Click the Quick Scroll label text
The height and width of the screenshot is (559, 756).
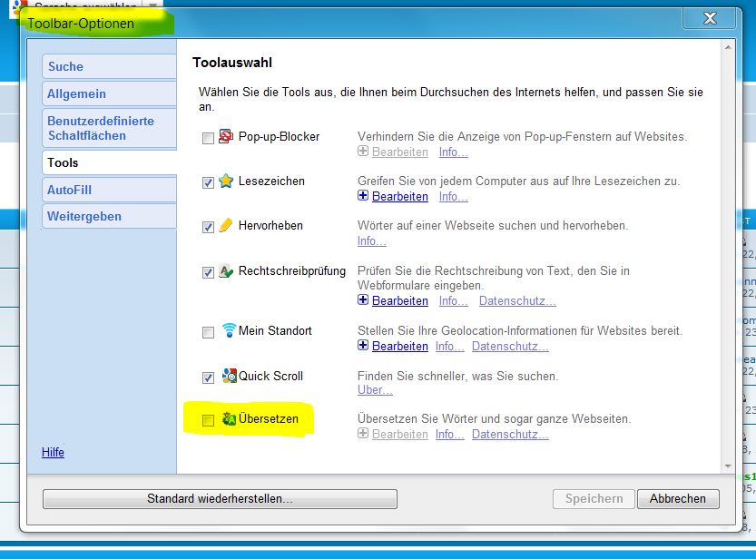coord(271,376)
